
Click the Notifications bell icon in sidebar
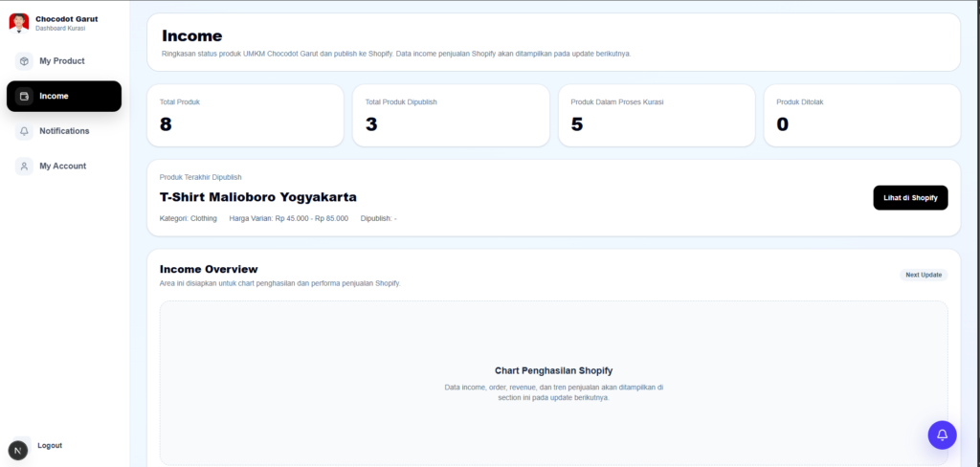click(x=24, y=131)
